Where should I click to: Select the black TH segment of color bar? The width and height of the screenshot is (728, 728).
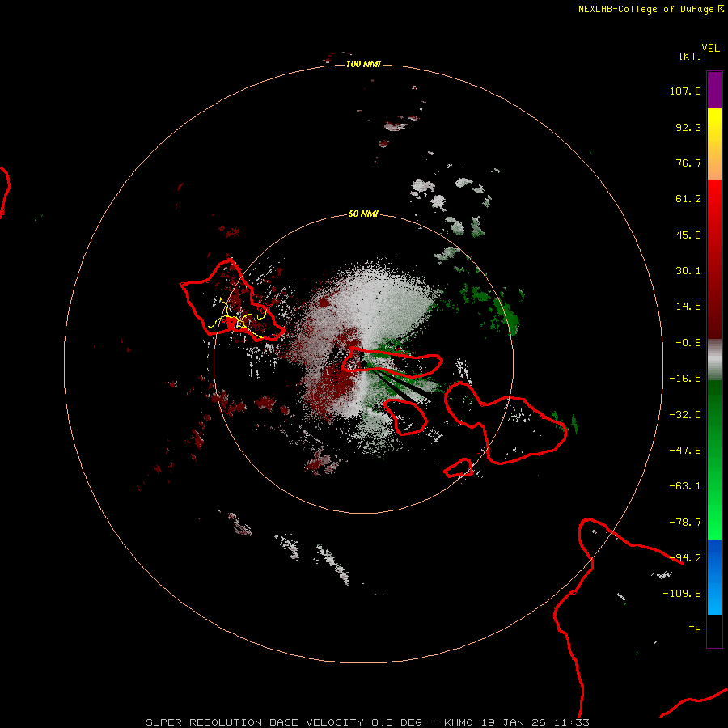click(x=714, y=631)
